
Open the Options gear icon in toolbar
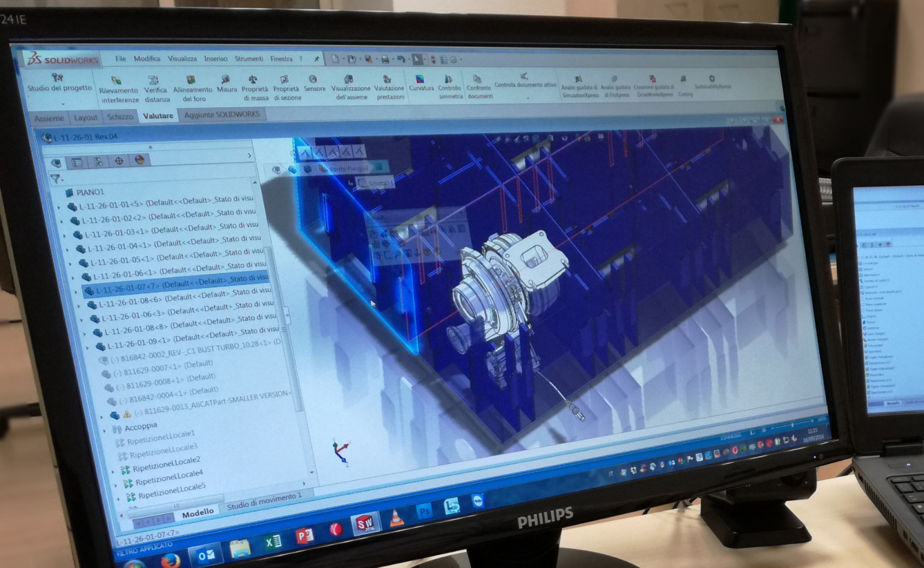[x=454, y=60]
